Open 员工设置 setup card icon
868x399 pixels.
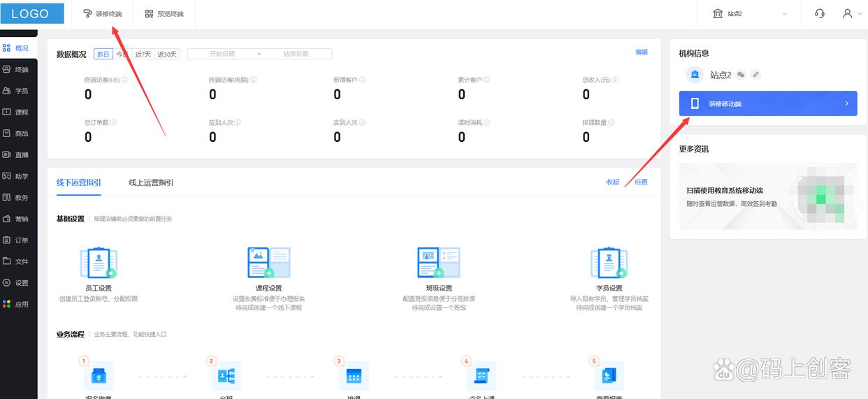[x=99, y=263]
